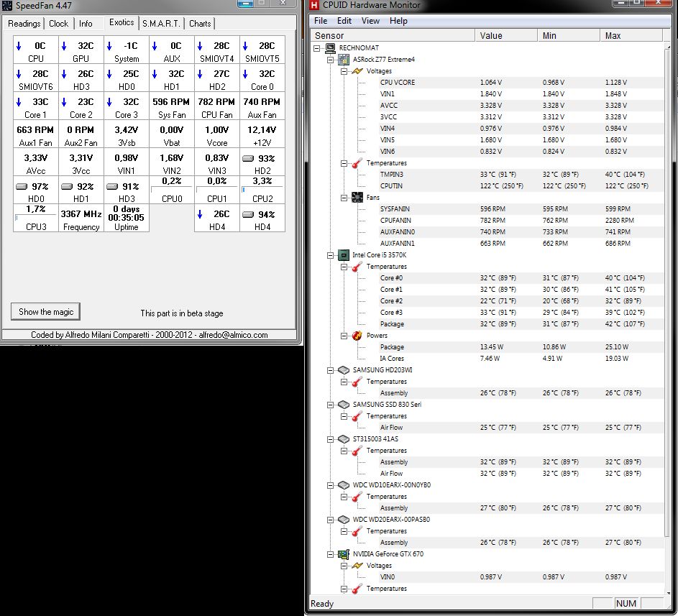Click the hard disk icon beside HD0 97%

22,187
